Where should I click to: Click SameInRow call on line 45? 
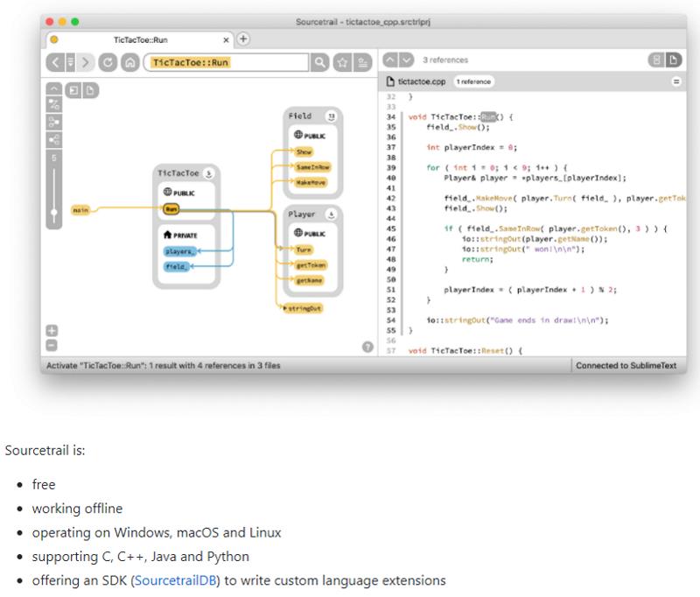point(519,228)
